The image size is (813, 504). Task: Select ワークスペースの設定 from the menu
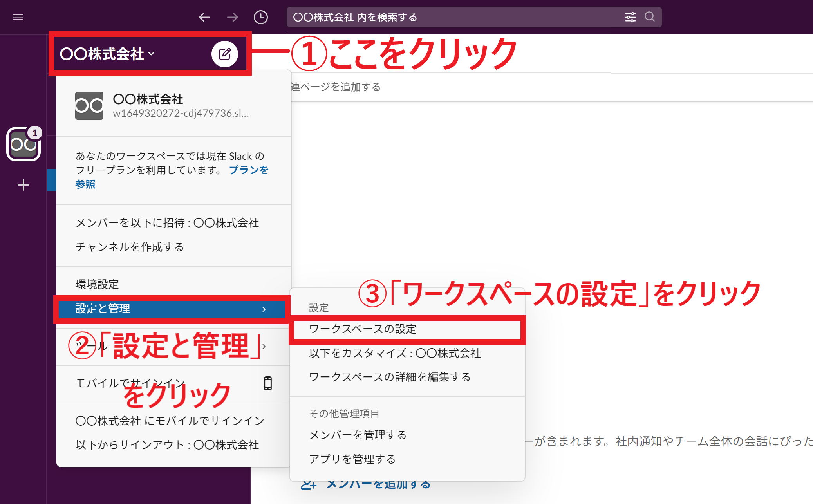tap(363, 329)
